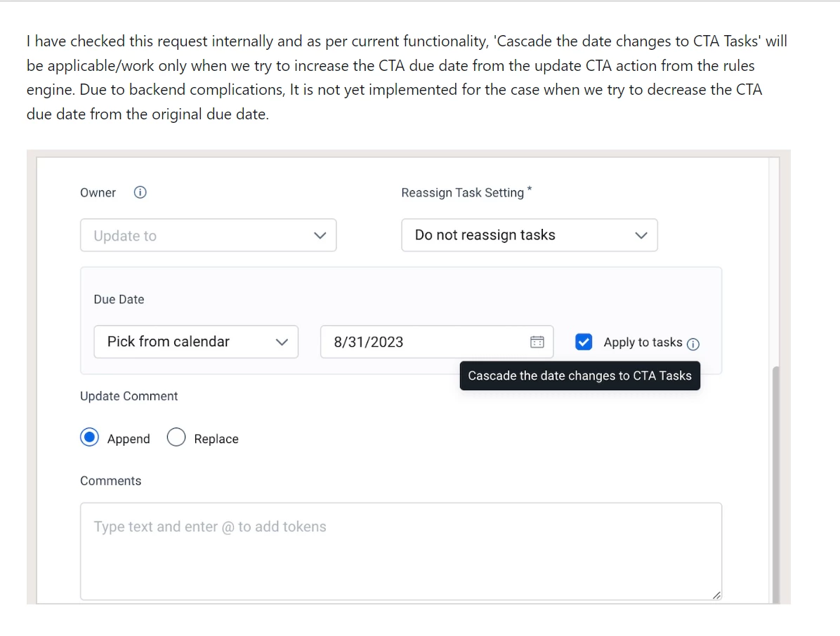Open the Pick from calendar due date dropdown

pyautogui.click(x=196, y=342)
